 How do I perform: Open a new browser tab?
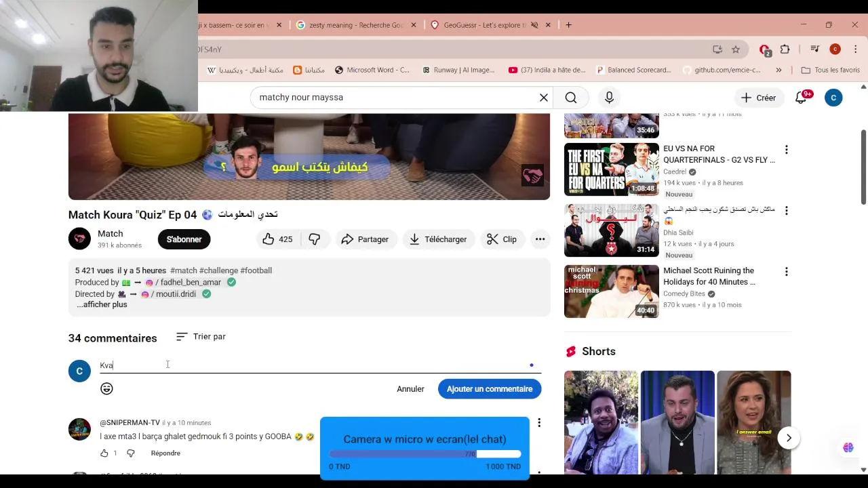click(568, 25)
